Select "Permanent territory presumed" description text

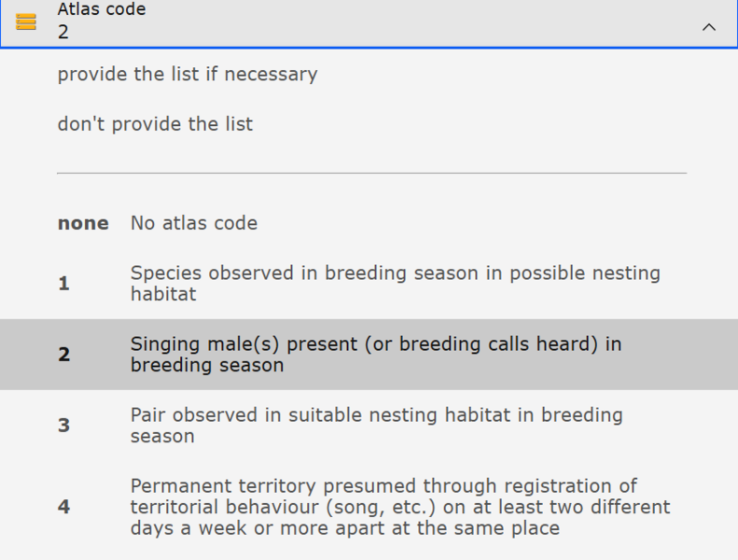[x=383, y=486]
